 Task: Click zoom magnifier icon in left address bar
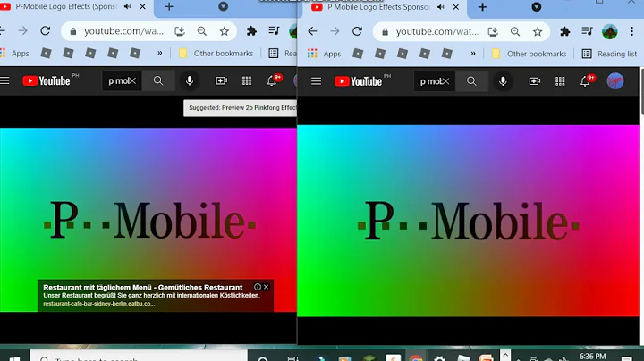pos(201,31)
